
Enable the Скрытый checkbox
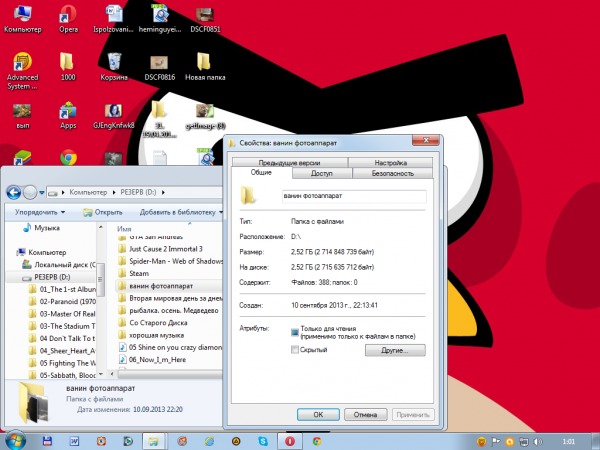point(295,349)
